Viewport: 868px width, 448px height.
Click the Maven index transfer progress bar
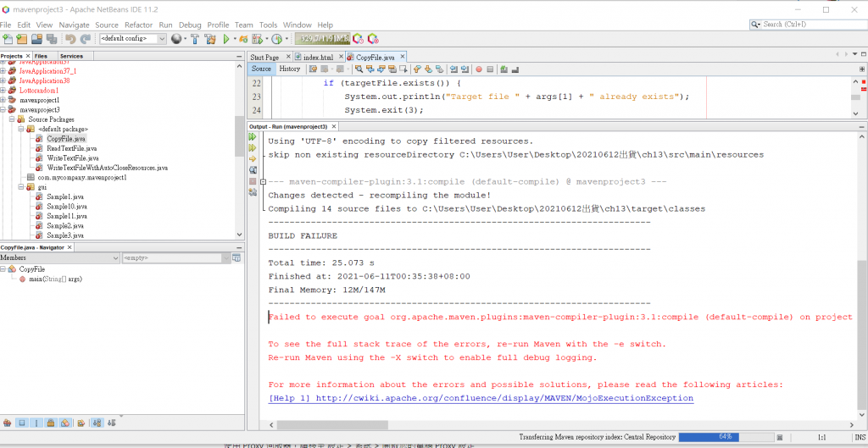pyautogui.click(x=726, y=436)
